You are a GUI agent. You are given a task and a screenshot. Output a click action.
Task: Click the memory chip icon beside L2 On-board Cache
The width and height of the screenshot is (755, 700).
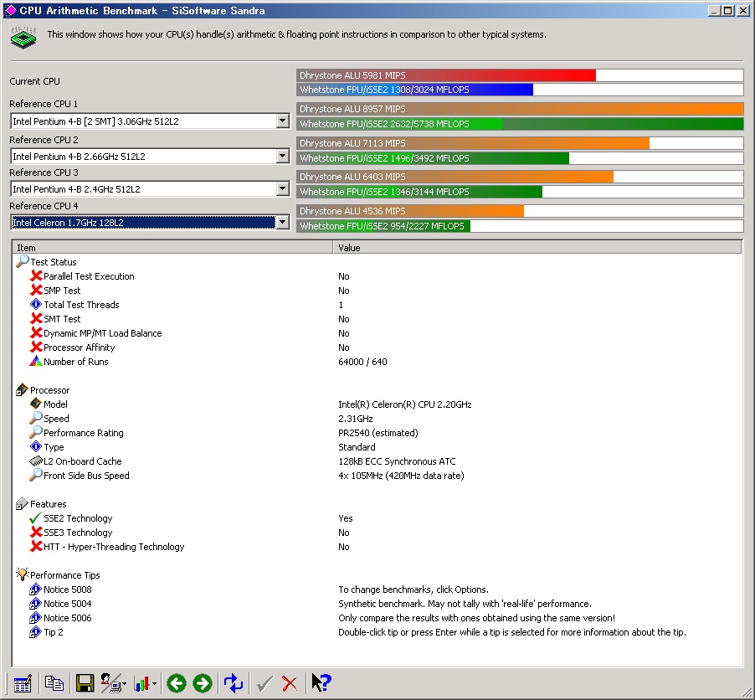[36, 461]
